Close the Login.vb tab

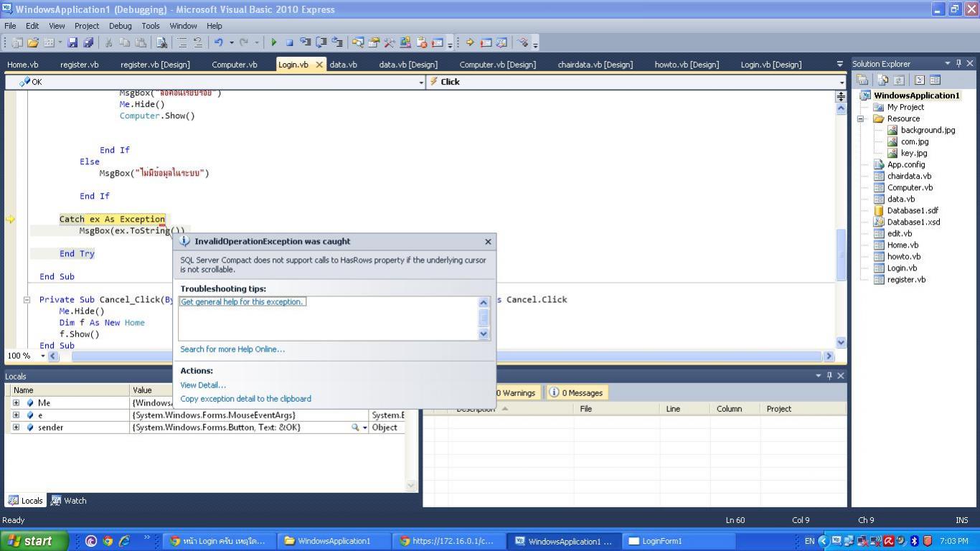pyautogui.click(x=319, y=65)
